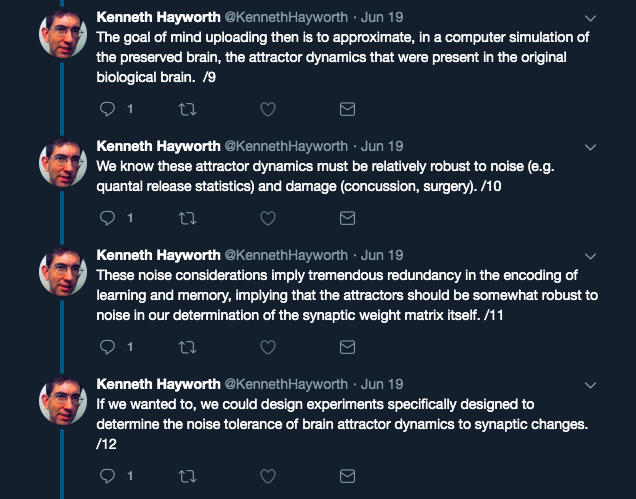636x499 pixels.
Task: Send the /10 tweet via direct message
Action: pyautogui.click(x=347, y=218)
